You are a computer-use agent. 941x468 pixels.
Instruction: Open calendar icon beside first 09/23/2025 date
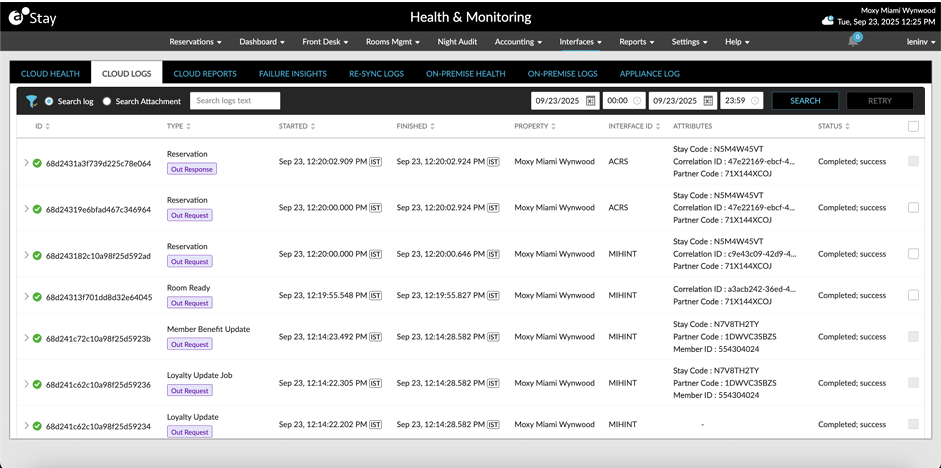tap(591, 101)
